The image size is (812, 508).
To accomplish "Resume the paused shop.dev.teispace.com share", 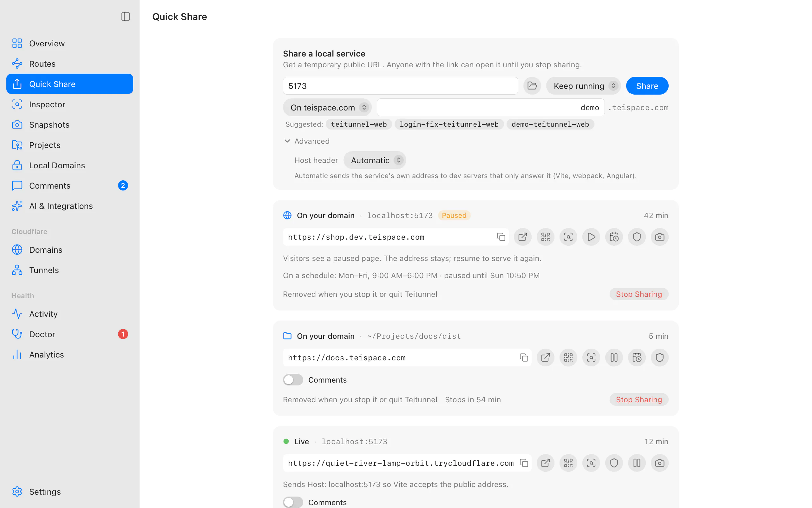I will [x=591, y=237].
